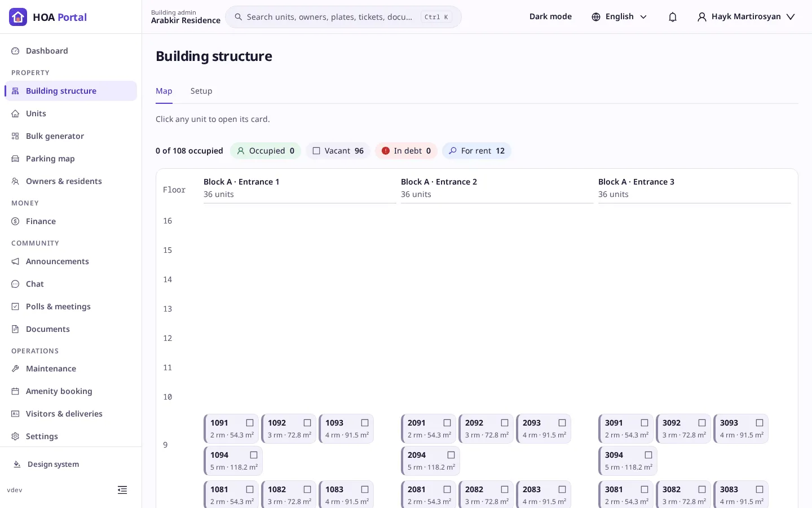Click the Amenity booking calendar icon
Viewport: 812px width, 508px height.
click(x=15, y=391)
